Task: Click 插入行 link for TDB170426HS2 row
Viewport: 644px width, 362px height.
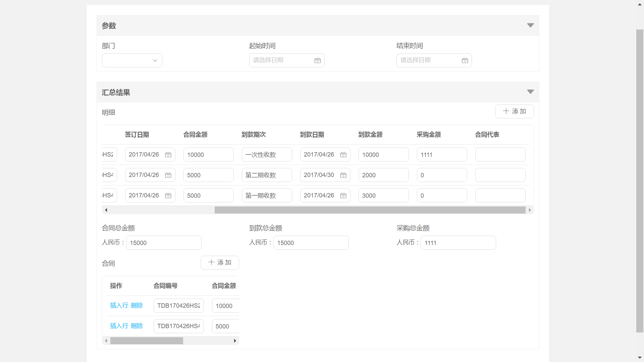Action: (119, 306)
